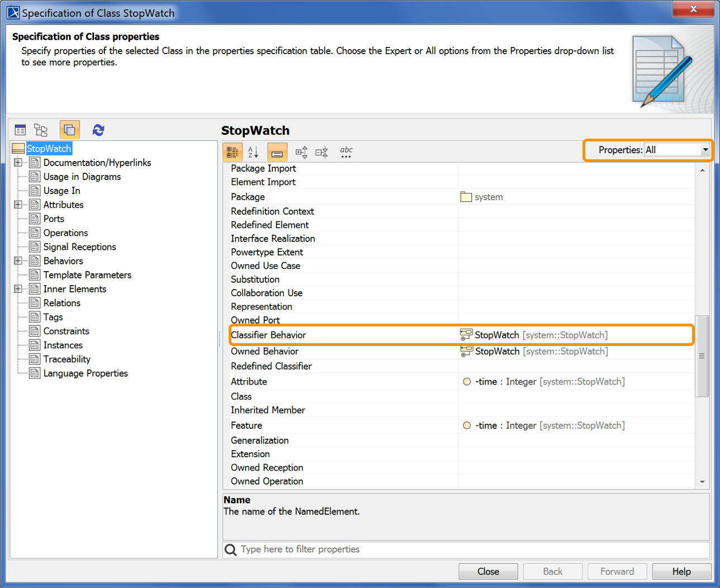Click the refresh icon above the tree
The height and width of the screenshot is (588, 720).
tap(98, 130)
